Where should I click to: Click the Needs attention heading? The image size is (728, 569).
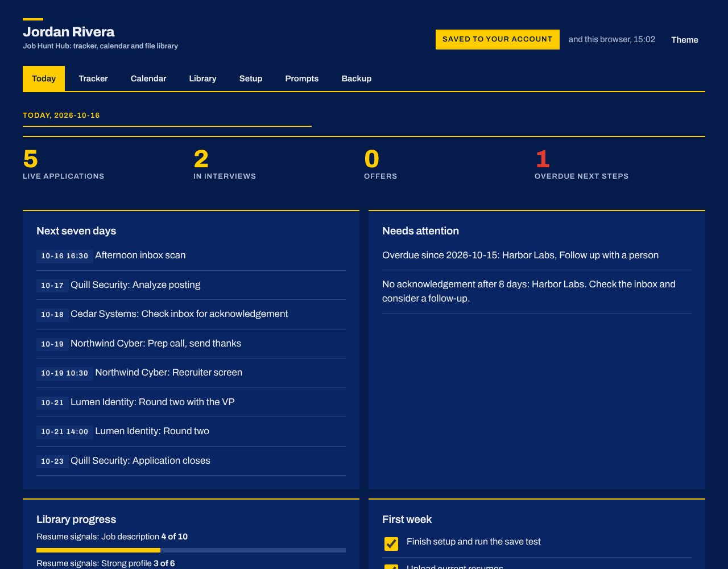(x=420, y=231)
